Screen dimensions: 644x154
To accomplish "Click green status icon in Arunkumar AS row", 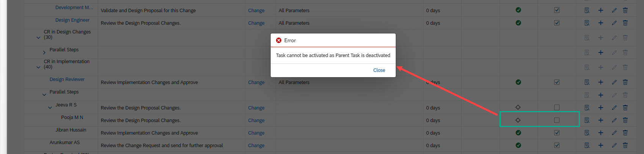I will tap(518, 145).
